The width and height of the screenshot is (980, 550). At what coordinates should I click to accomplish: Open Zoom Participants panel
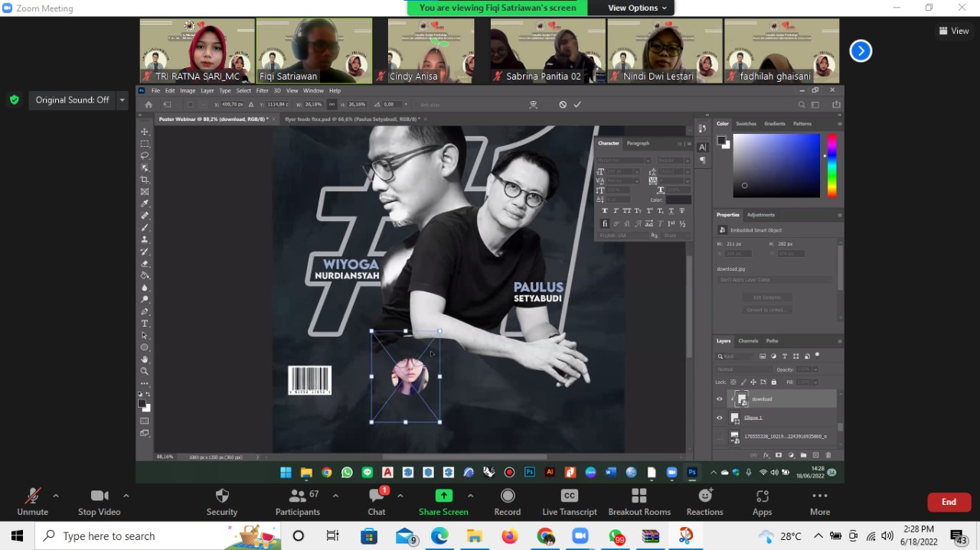(298, 503)
